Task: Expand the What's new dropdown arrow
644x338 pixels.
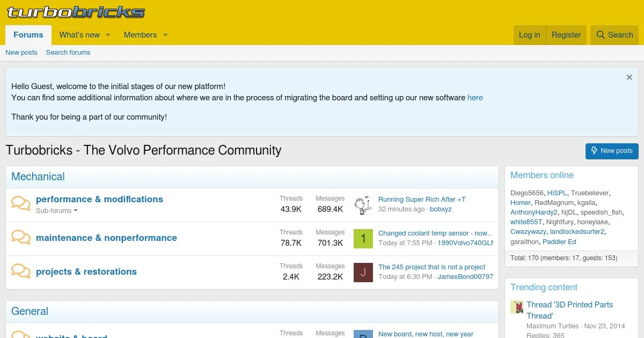Action: coord(108,35)
